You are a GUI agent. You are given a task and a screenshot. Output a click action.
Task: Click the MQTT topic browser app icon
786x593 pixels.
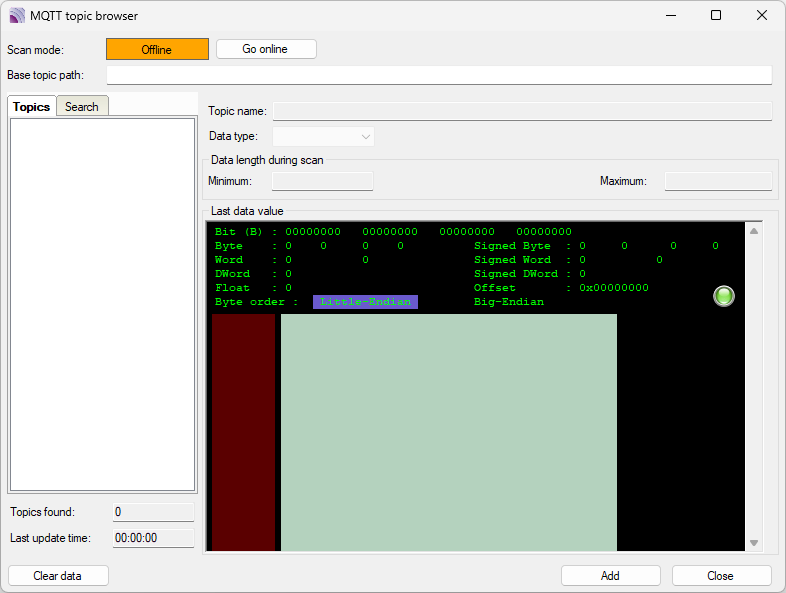coord(17,16)
